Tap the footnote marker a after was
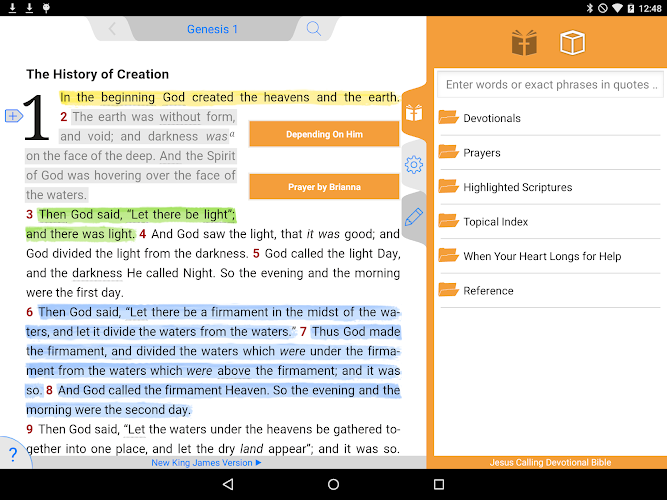This screenshot has height=500, width=667. tap(232, 134)
